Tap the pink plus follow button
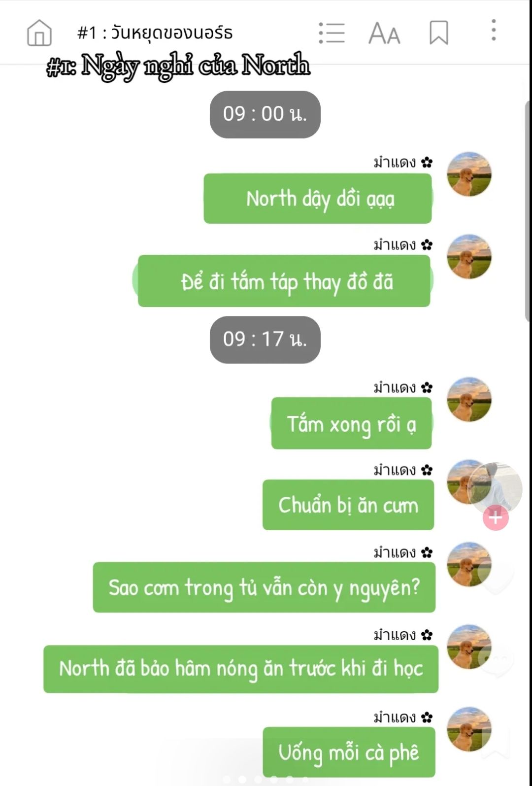 point(496,517)
